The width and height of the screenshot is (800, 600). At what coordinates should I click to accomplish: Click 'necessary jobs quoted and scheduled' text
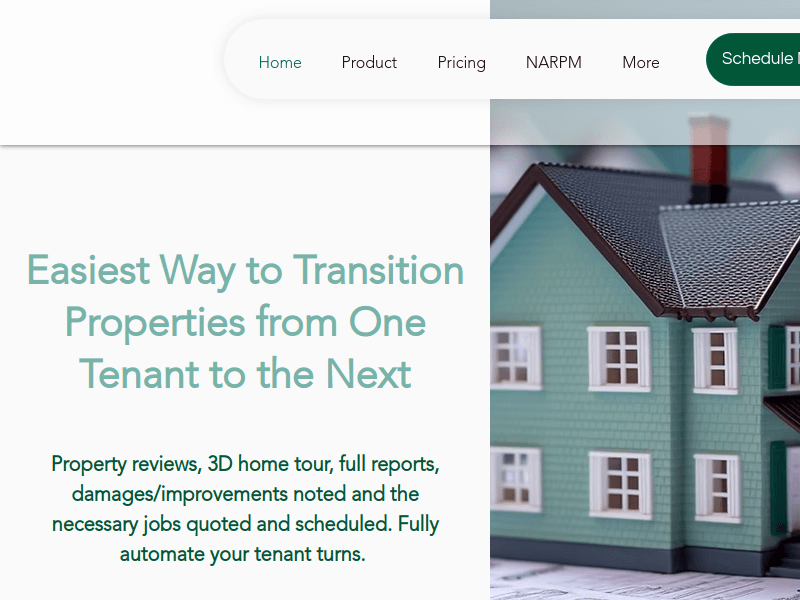(221, 524)
